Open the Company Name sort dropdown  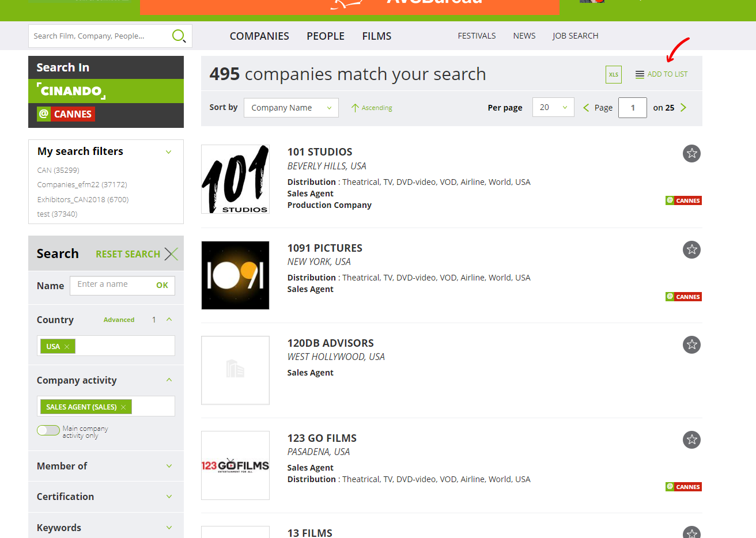tap(291, 108)
